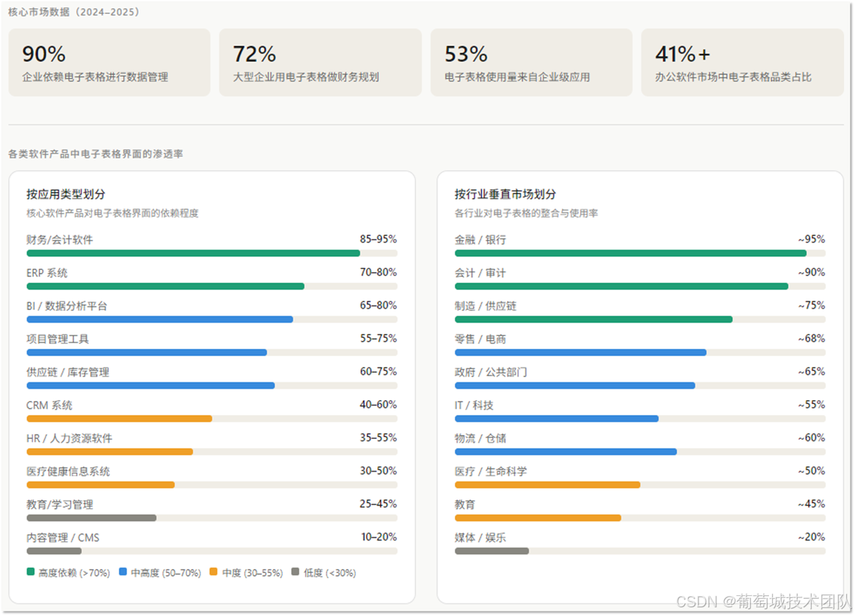Viewport: 855px width, 616px height.
Task: Click the 25–45% value
Action: pyautogui.click(x=379, y=504)
